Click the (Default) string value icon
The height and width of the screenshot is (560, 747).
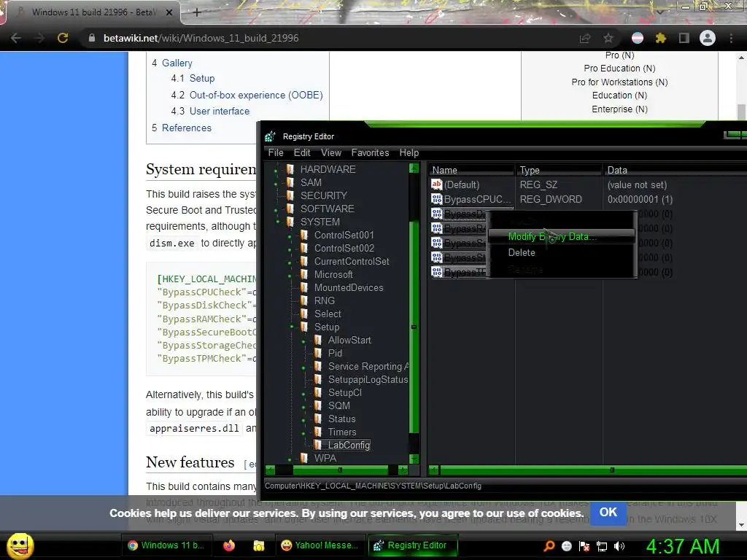436,184
